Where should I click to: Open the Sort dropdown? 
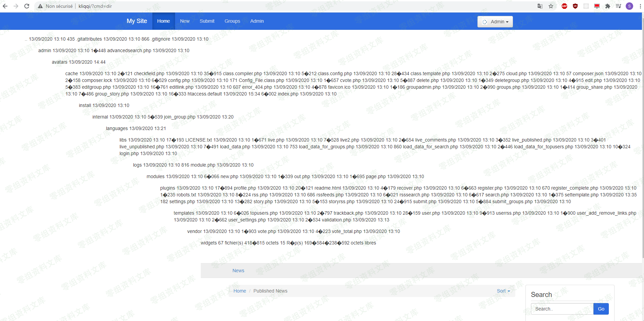(x=503, y=291)
